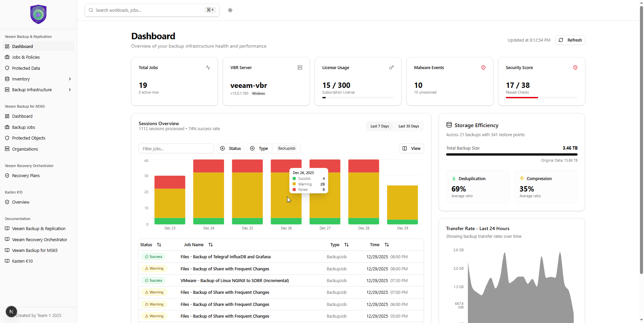Click the Refresh button
644x323 pixels.
tap(570, 40)
